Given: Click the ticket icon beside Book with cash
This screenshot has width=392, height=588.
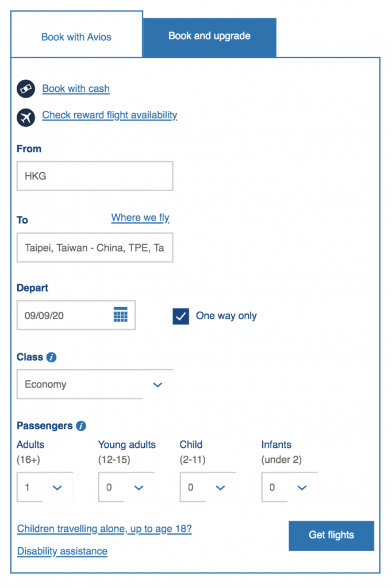Looking at the screenshot, I should pyautogui.click(x=26, y=89).
